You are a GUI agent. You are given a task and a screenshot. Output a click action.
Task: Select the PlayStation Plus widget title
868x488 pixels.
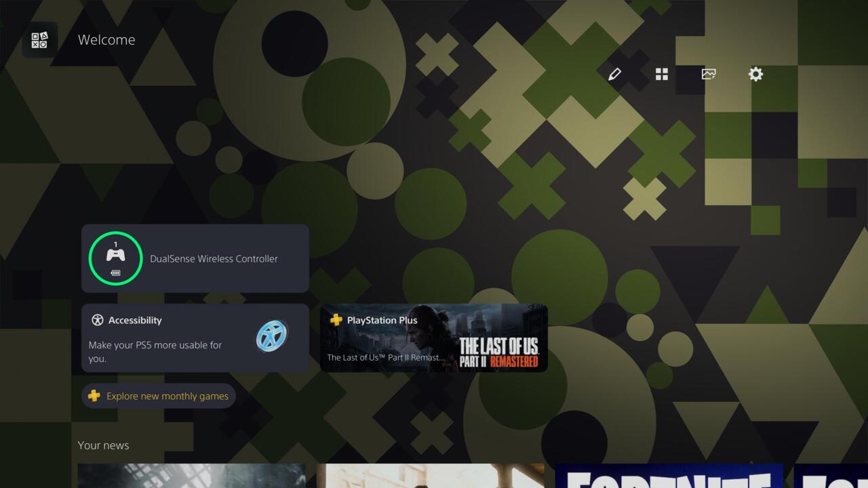tap(382, 320)
